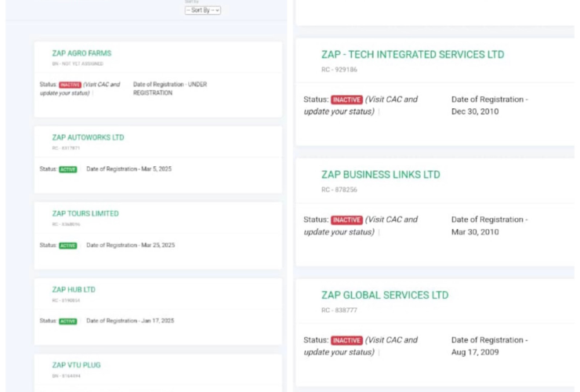
Task: Open ZAP HUB LTD company details
Action: [x=74, y=289]
